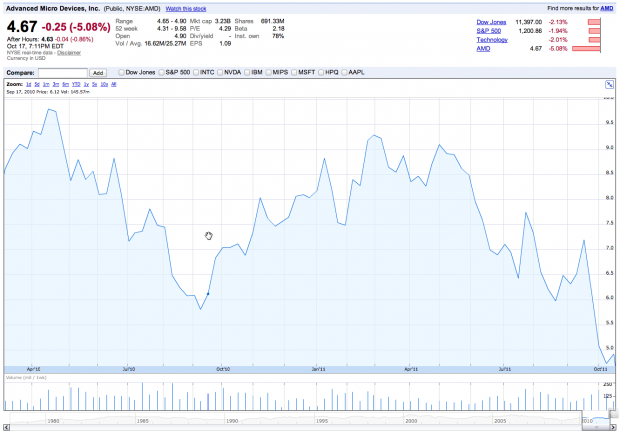Image resolution: width=620 pixels, height=432 pixels.
Task: Enable MSFT comparison checkbox
Action: [294, 72]
